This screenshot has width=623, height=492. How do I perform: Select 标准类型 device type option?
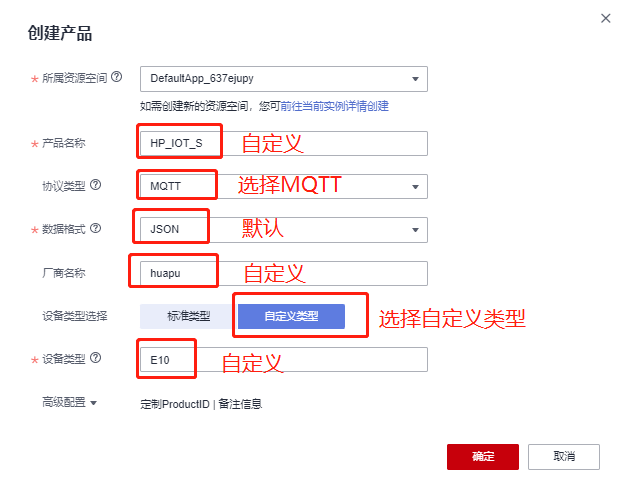point(188,316)
